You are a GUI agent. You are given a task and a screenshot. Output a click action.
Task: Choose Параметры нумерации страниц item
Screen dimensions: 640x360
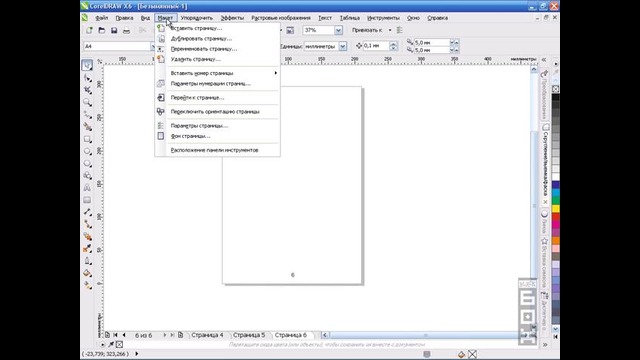[218, 83]
